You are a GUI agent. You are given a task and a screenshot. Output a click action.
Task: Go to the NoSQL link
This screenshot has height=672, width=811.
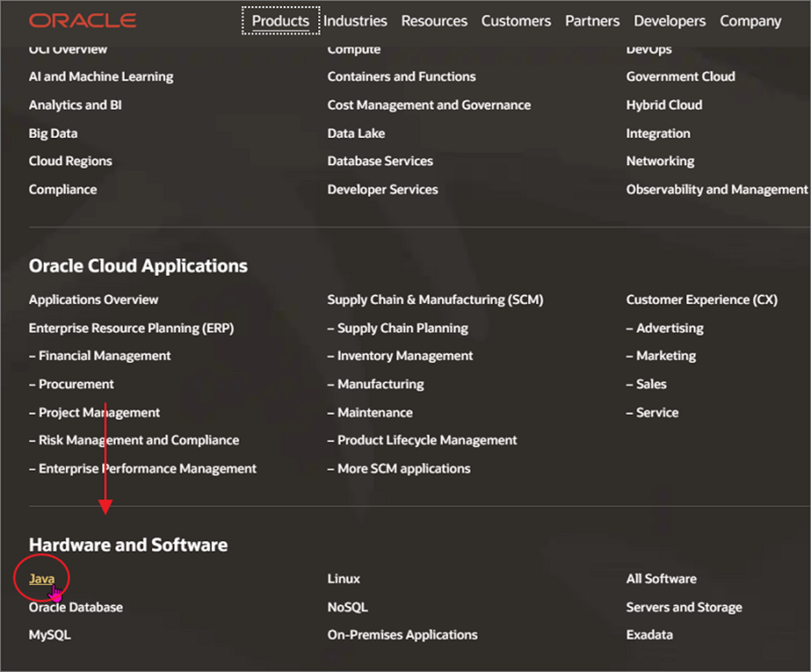348,607
